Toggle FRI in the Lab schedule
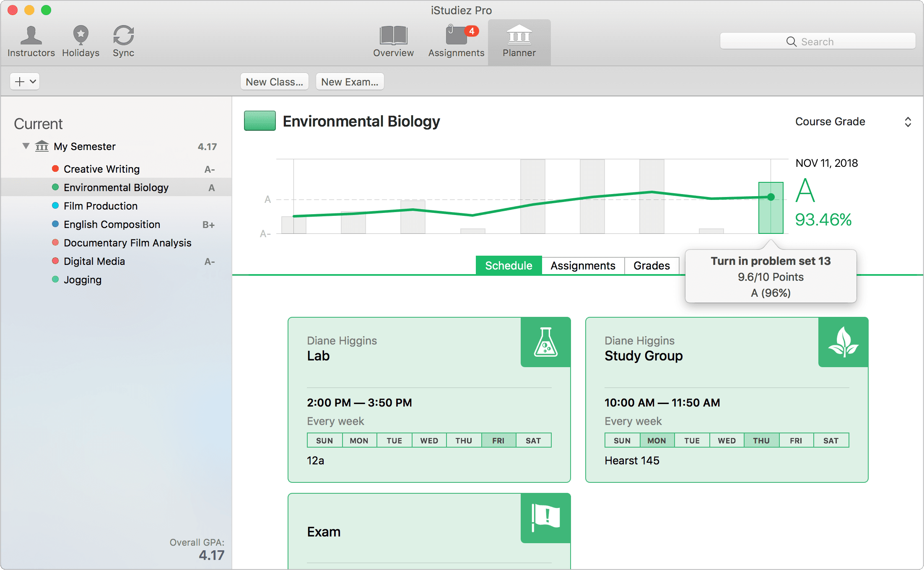 [498, 440]
